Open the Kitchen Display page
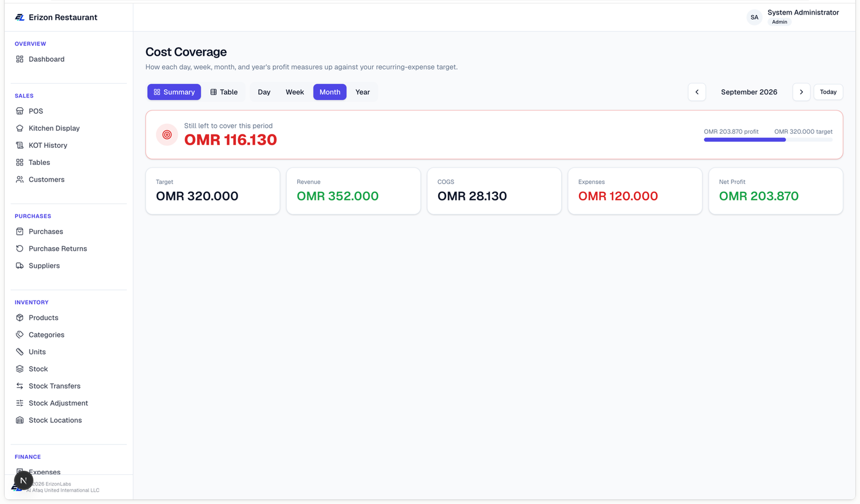Viewport: 860px width, 504px height. [x=54, y=128]
